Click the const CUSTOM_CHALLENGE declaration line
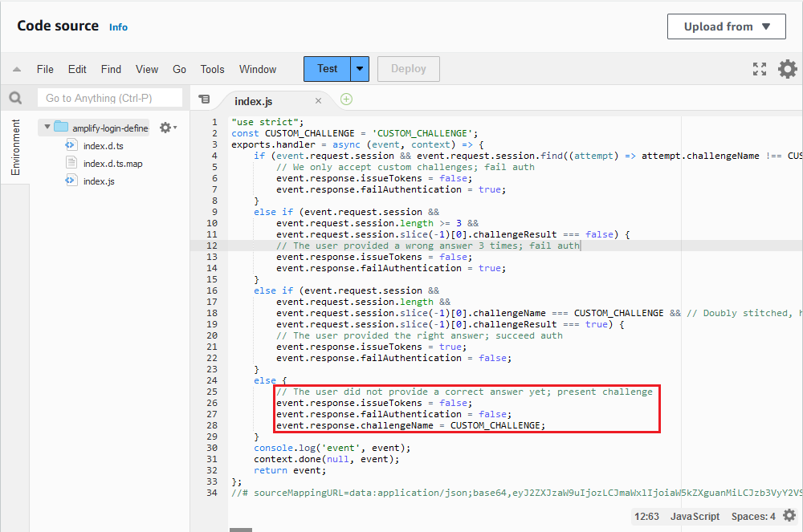803x532 pixels. [354, 133]
